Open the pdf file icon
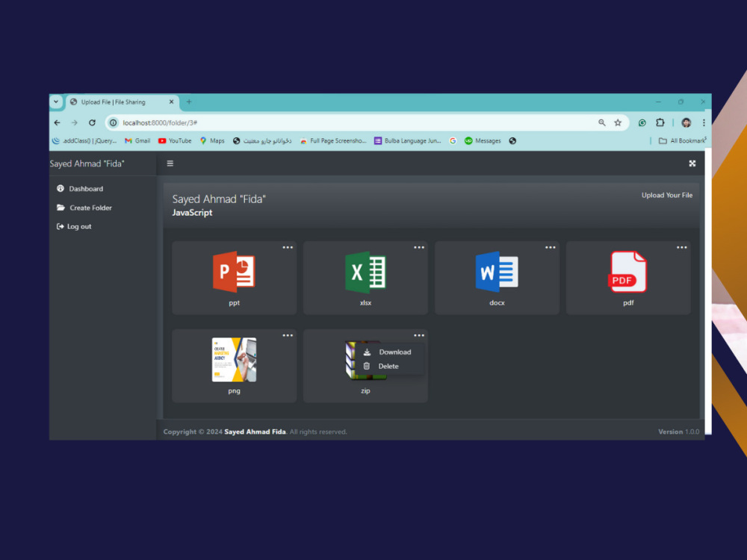747x560 pixels. [628, 272]
